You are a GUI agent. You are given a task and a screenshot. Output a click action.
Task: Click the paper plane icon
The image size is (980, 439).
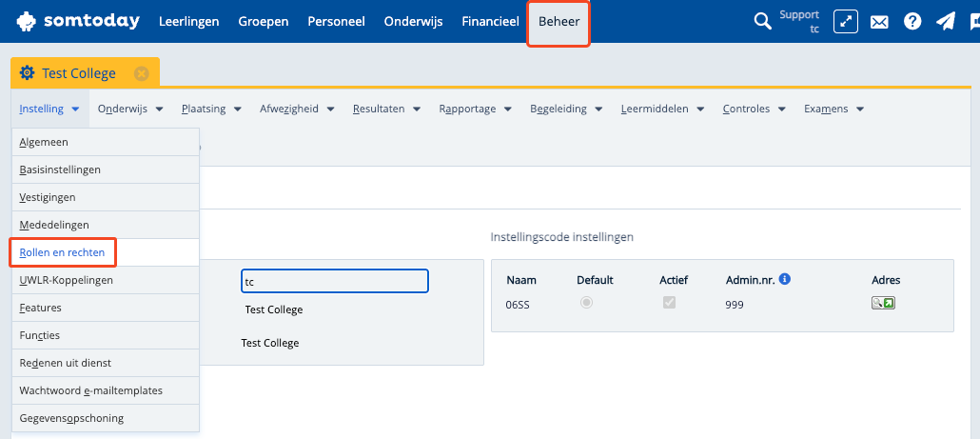(945, 21)
